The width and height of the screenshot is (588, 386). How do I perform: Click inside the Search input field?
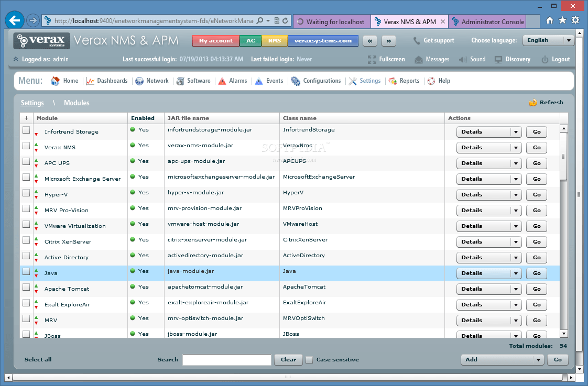click(226, 360)
